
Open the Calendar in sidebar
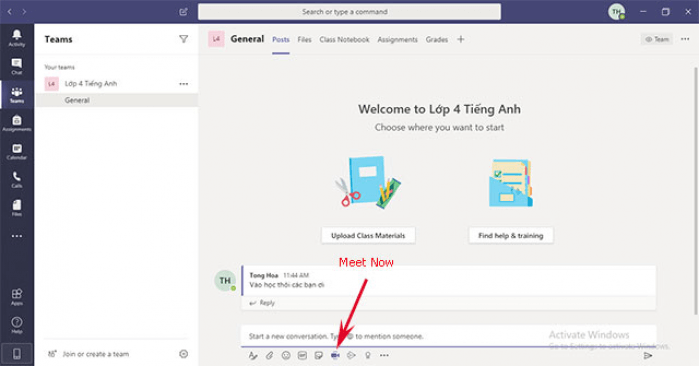click(x=16, y=152)
